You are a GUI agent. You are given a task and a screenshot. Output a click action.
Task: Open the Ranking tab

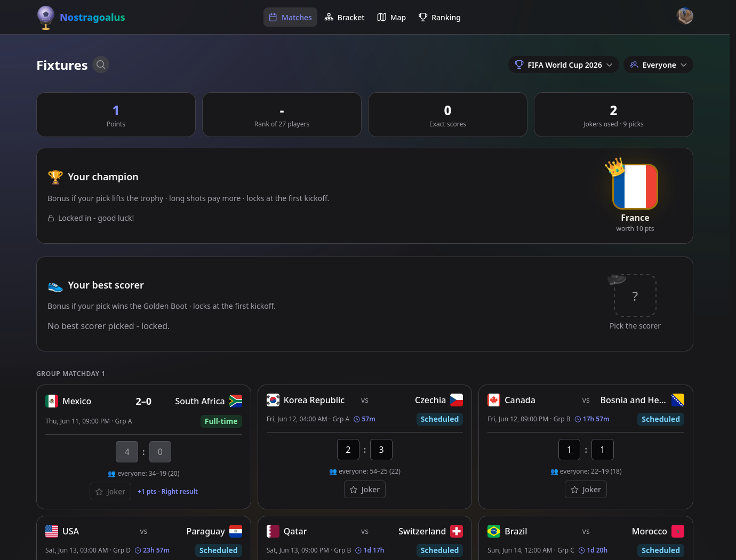coord(439,17)
